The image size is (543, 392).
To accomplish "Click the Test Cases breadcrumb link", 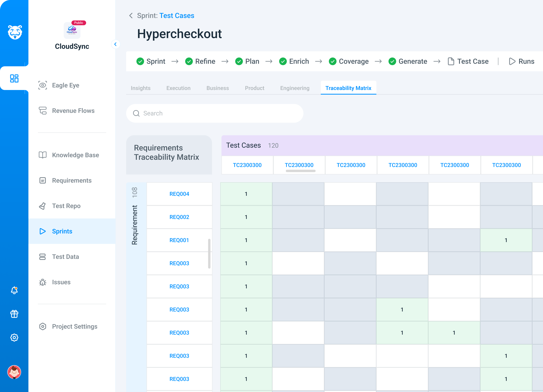I will click(x=177, y=16).
